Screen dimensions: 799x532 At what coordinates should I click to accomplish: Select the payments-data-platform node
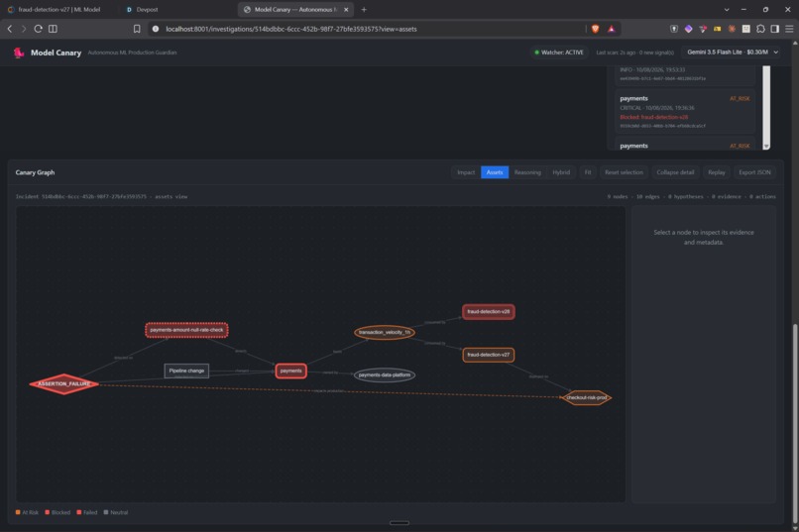385,375
